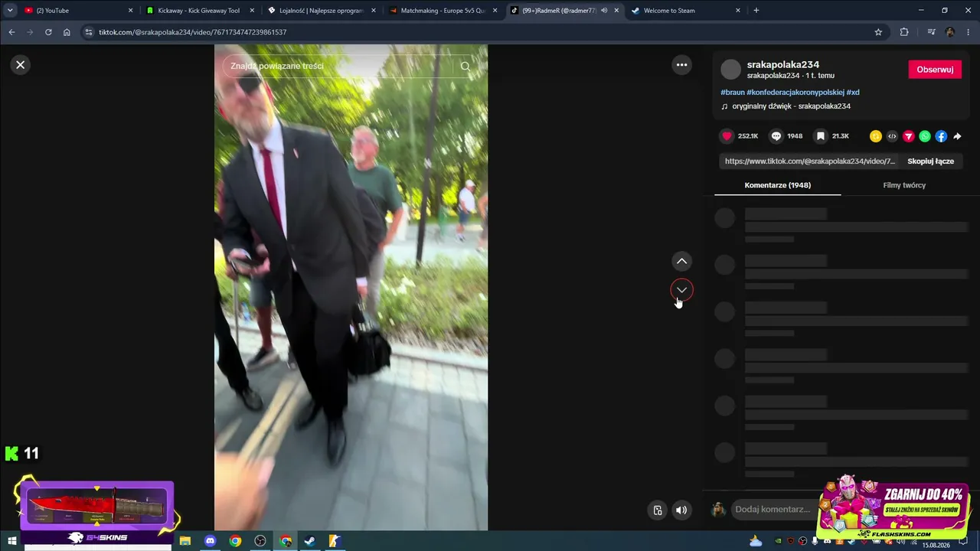
Task: Mute the TikTok video sound
Action: 681,510
